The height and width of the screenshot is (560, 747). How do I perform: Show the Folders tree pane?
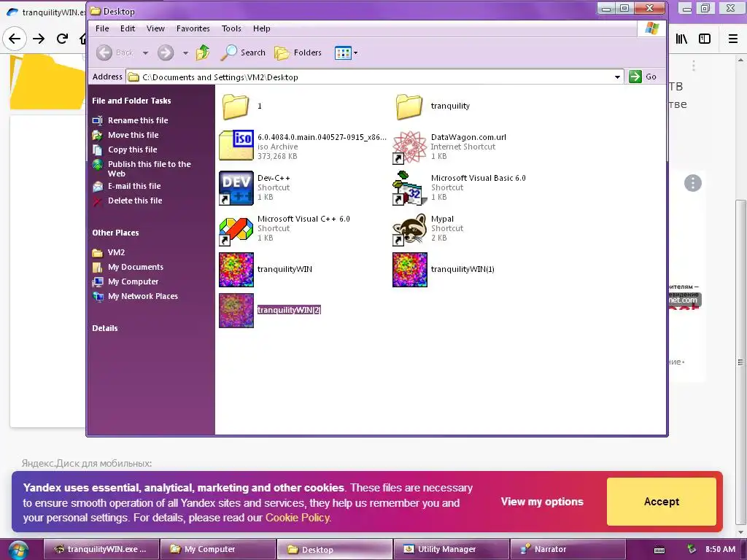(298, 52)
